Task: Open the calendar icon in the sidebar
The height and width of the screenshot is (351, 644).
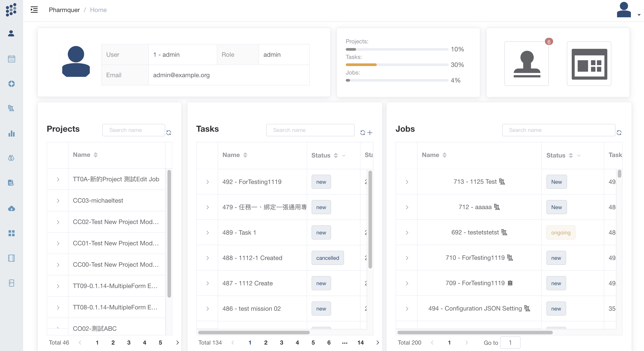Action: click(11, 59)
